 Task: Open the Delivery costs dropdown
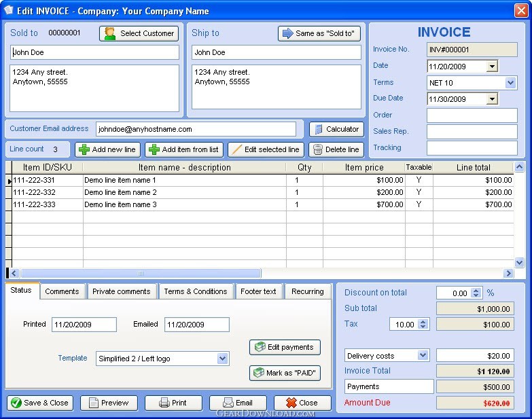tap(423, 355)
